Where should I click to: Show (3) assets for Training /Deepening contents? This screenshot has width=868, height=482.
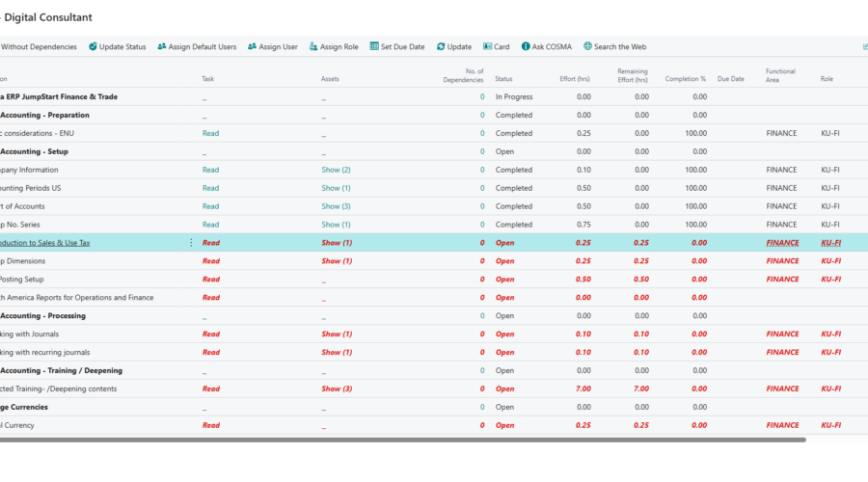337,389
